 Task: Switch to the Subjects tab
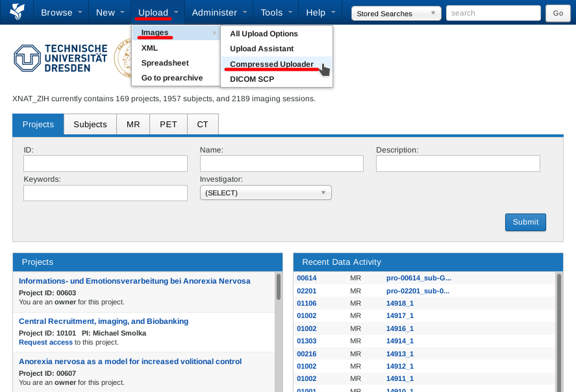tap(90, 124)
